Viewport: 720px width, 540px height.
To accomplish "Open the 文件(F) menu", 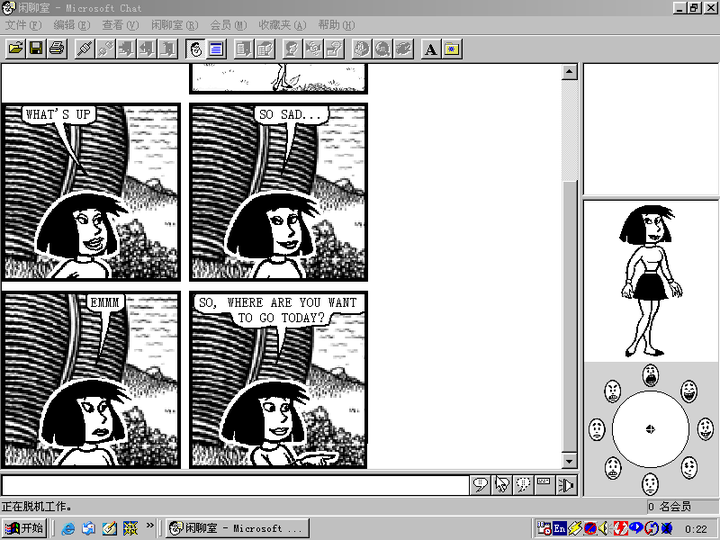I will point(23,25).
